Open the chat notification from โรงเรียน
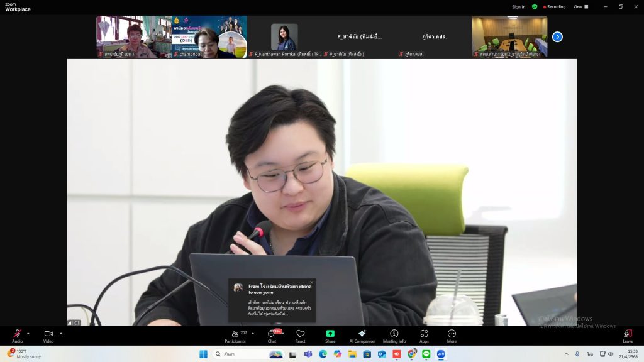The height and width of the screenshot is (362, 644). [272, 300]
